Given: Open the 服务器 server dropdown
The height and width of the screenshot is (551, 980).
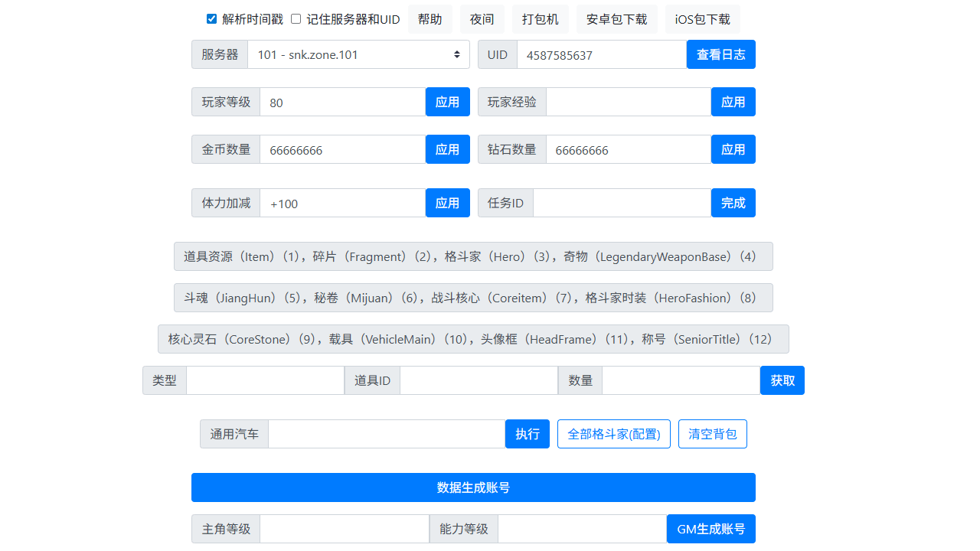Looking at the screenshot, I should pyautogui.click(x=358, y=54).
